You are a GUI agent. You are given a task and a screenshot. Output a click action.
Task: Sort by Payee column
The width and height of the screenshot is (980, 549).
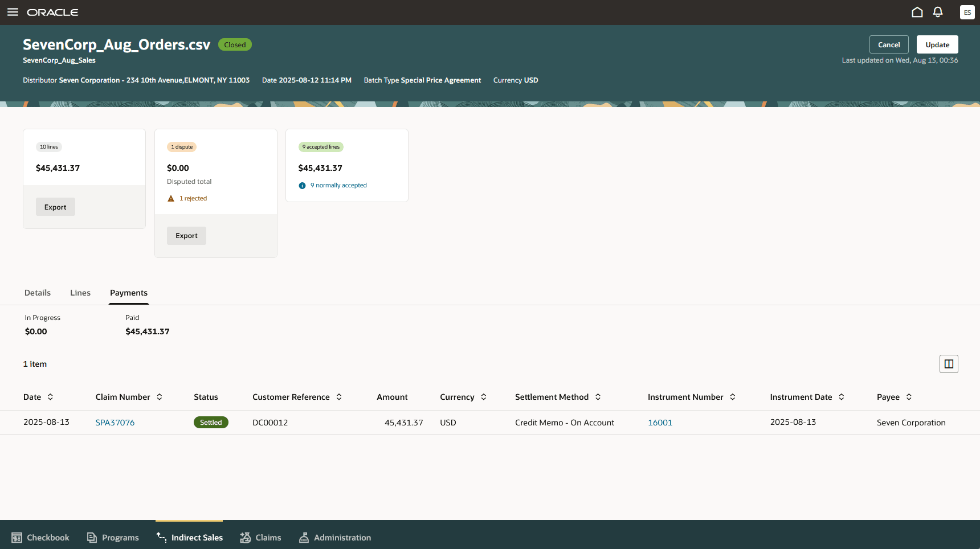pos(909,397)
